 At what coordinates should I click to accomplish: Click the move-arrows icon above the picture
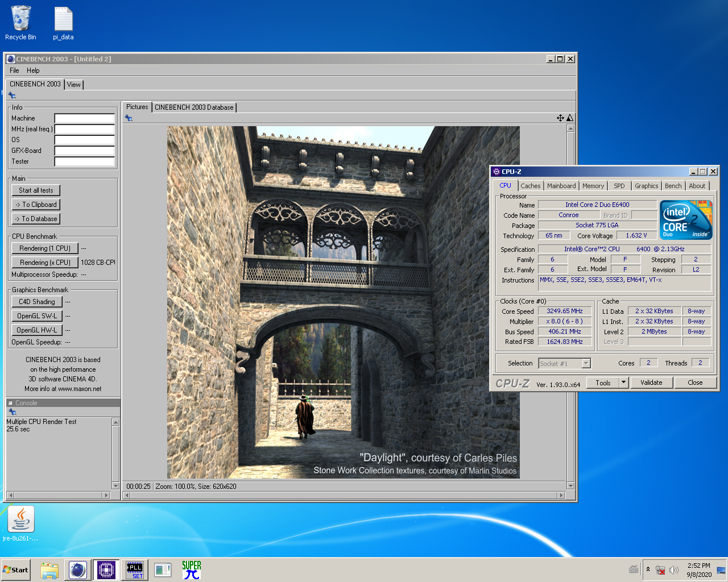(560, 118)
